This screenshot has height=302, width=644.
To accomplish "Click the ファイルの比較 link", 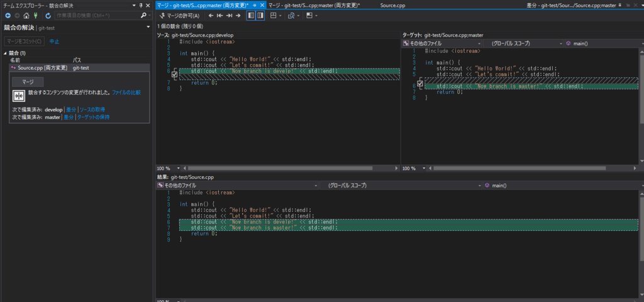I will [x=126, y=92].
